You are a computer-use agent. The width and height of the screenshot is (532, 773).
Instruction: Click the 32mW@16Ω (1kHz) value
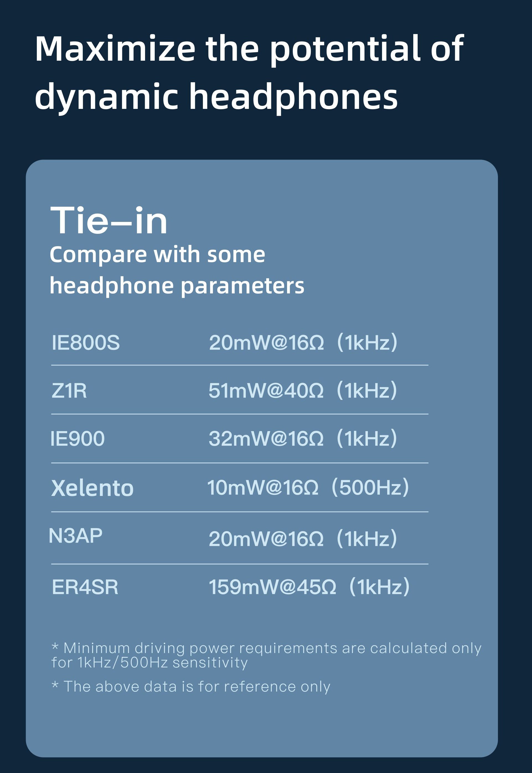[302, 439]
